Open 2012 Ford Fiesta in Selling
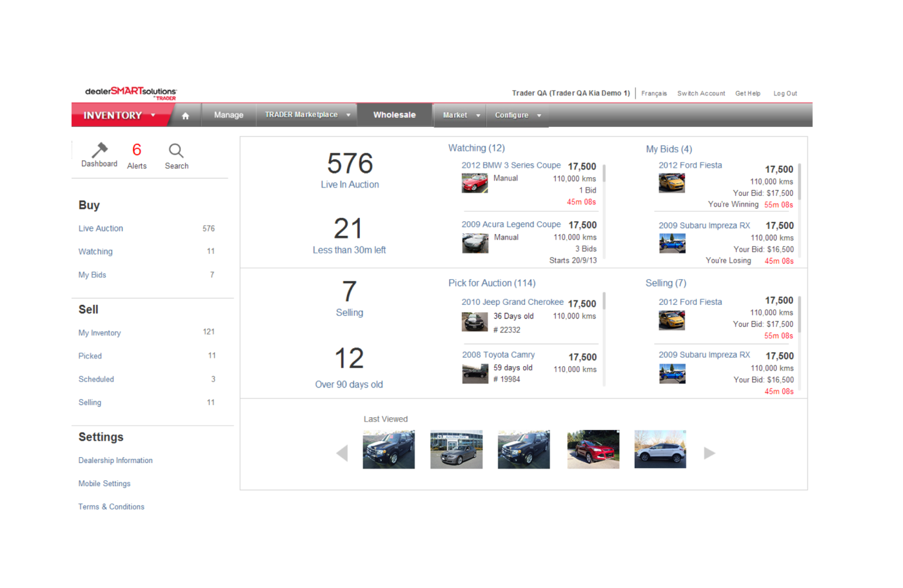 pyautogui.click(x=690, y=302)
